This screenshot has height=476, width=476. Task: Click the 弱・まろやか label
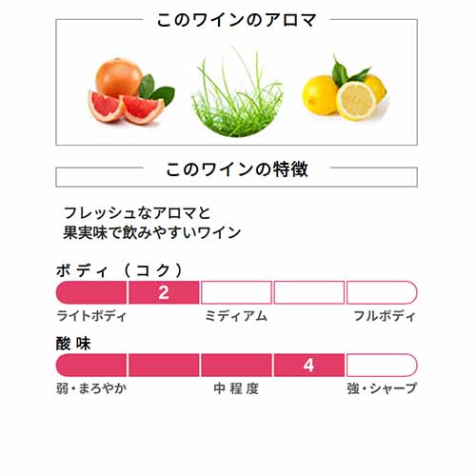point(91,388)
